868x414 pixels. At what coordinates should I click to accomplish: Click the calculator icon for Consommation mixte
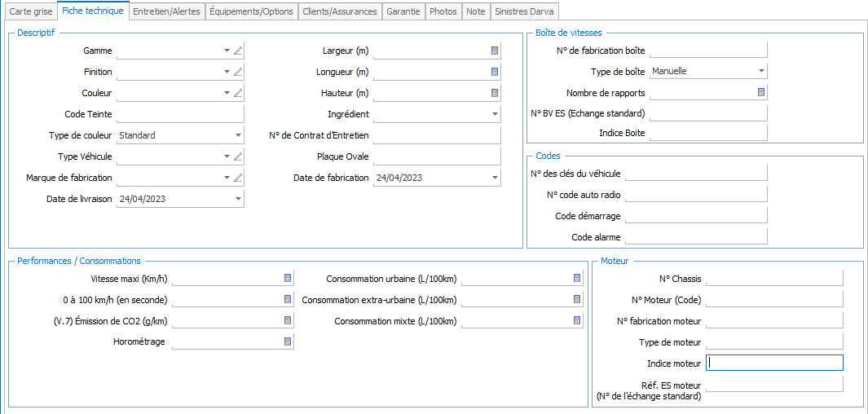coord(577,321)
